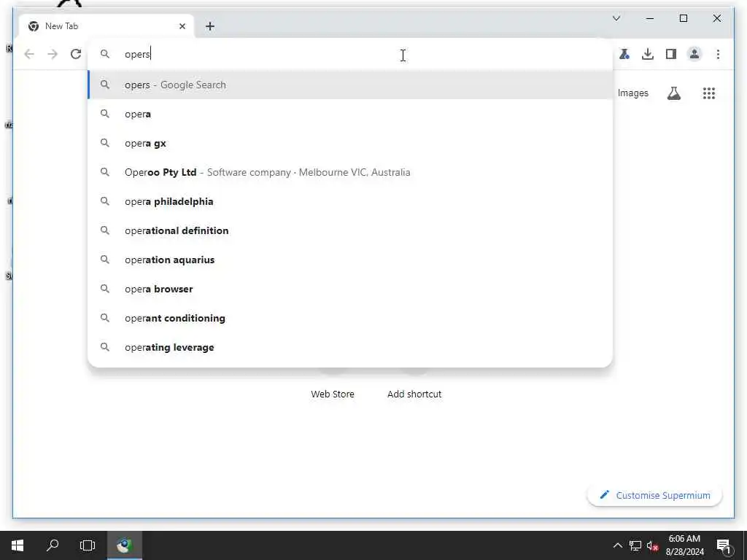747x560 pixels.
Task: Open the Images link
Action: point(632,93)
